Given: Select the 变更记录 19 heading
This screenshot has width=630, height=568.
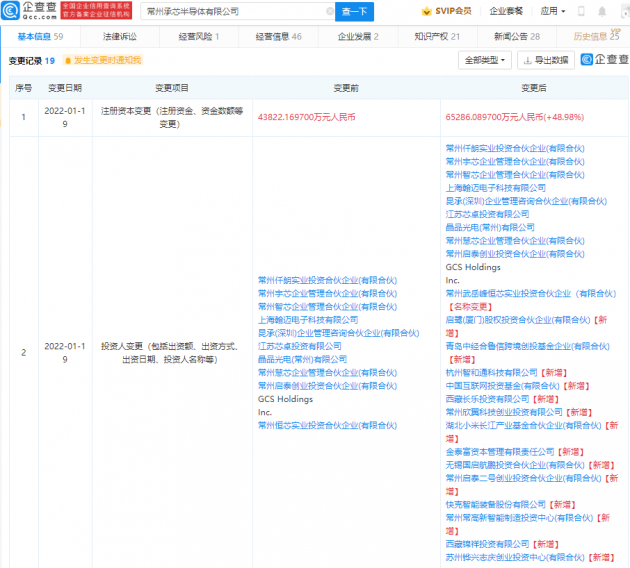Looking at the screenshot, I should [x=32, y=61].
